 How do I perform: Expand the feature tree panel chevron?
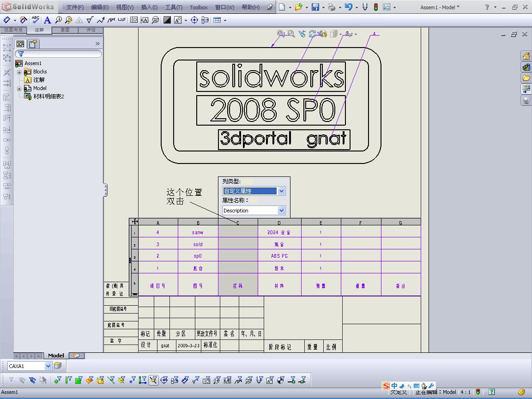[x=97, y=44]
